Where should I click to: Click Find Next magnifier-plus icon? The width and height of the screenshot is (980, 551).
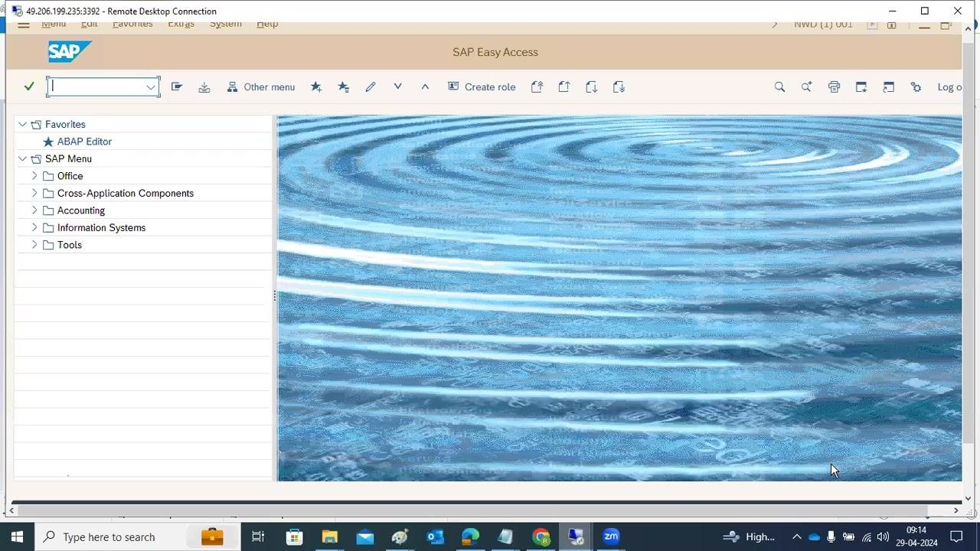pos(807,87)
